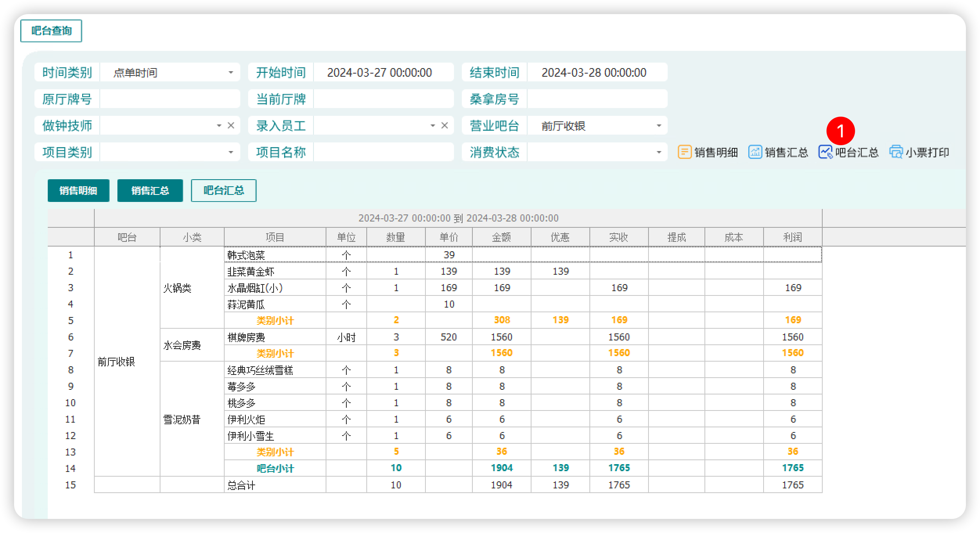980x533 pixels.
Task: Click the 总合计 row label
Action: (241, 485)
